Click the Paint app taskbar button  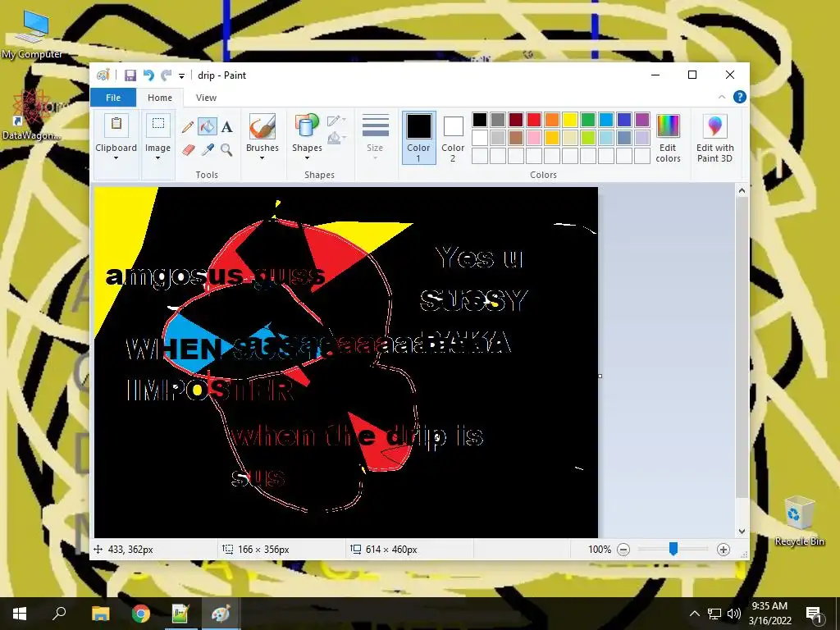pyautogui.click(x=221, y=614)
